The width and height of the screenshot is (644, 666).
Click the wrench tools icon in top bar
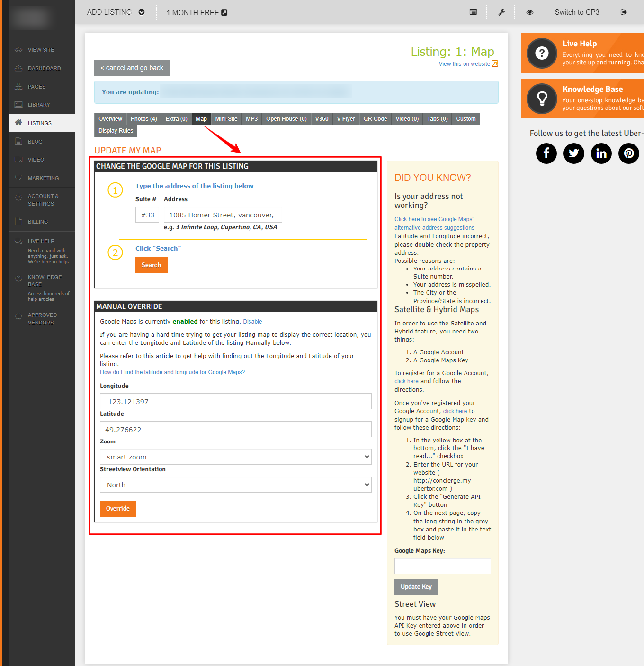[501, 12]
